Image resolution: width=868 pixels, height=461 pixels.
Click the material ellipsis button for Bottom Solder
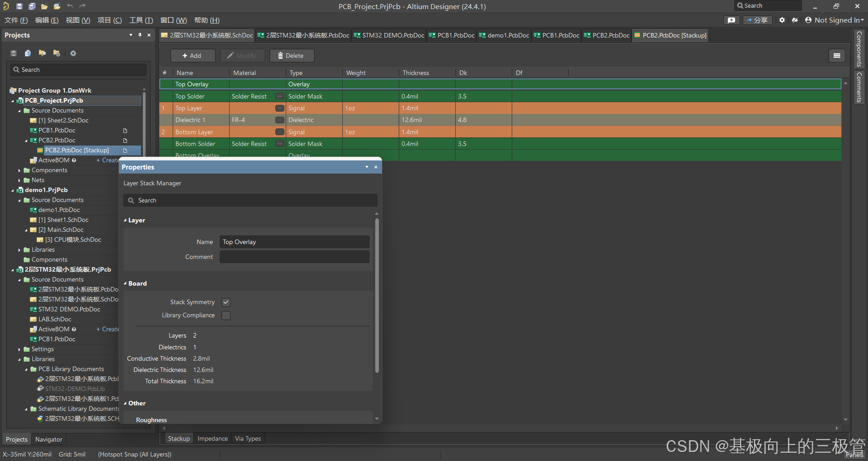[280, 144]
